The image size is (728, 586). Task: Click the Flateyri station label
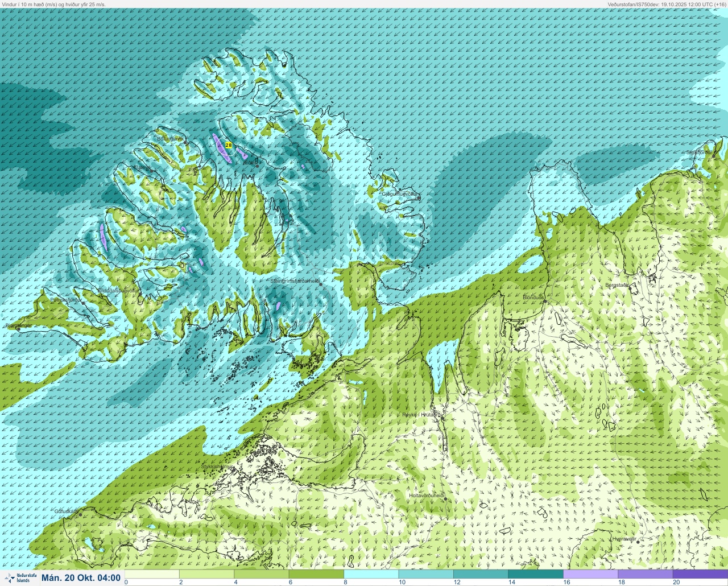(x=142, y=167)
